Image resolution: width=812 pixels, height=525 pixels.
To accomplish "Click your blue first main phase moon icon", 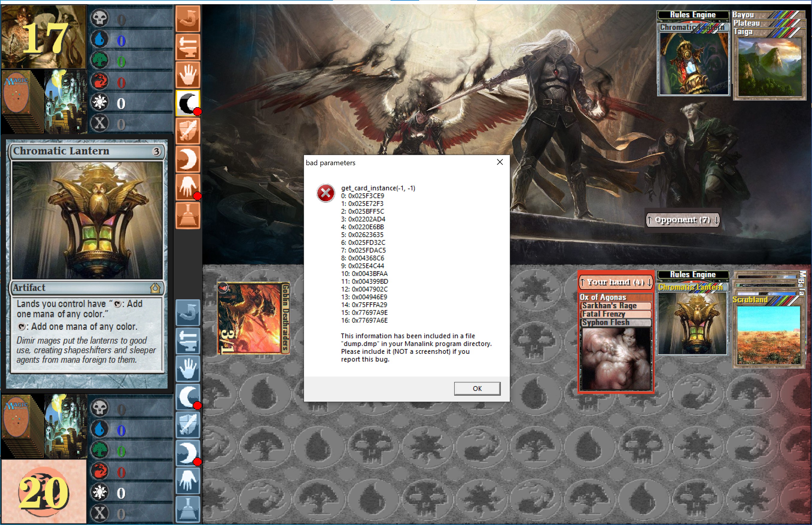I will [x=188, y=397].
